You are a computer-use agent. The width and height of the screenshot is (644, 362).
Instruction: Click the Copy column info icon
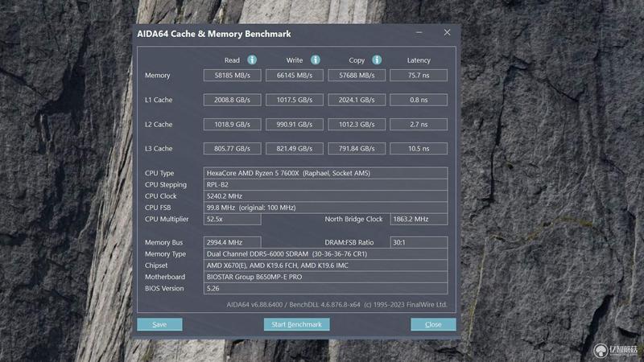coord(377,60)
